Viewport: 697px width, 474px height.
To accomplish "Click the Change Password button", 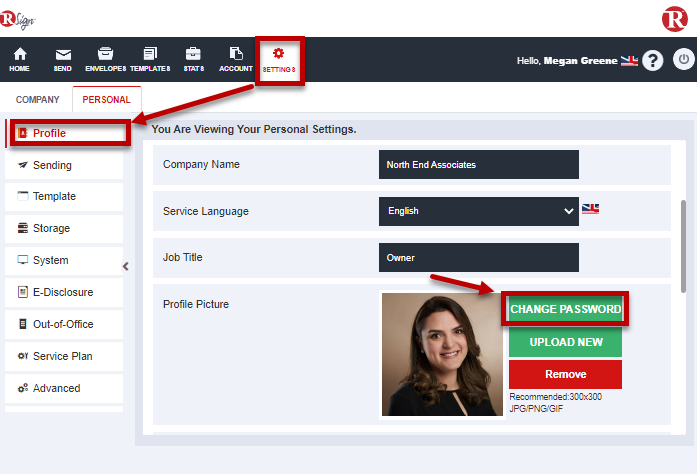I will click(565, 309).
